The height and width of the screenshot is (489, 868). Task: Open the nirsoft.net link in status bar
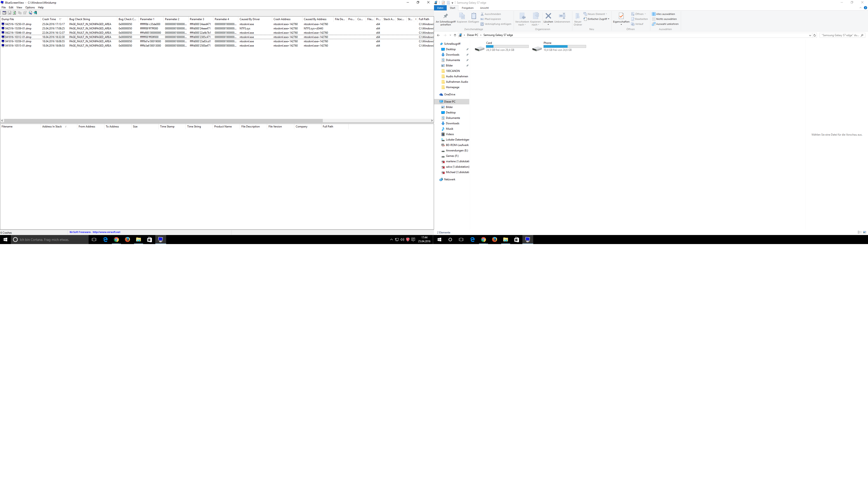coord(106,232)
